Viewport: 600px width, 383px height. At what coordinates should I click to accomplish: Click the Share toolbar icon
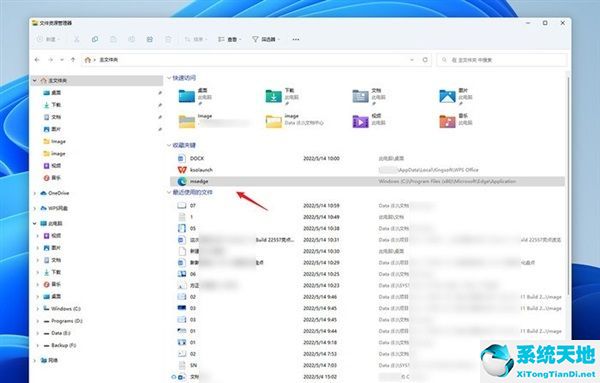click(150, 39)
